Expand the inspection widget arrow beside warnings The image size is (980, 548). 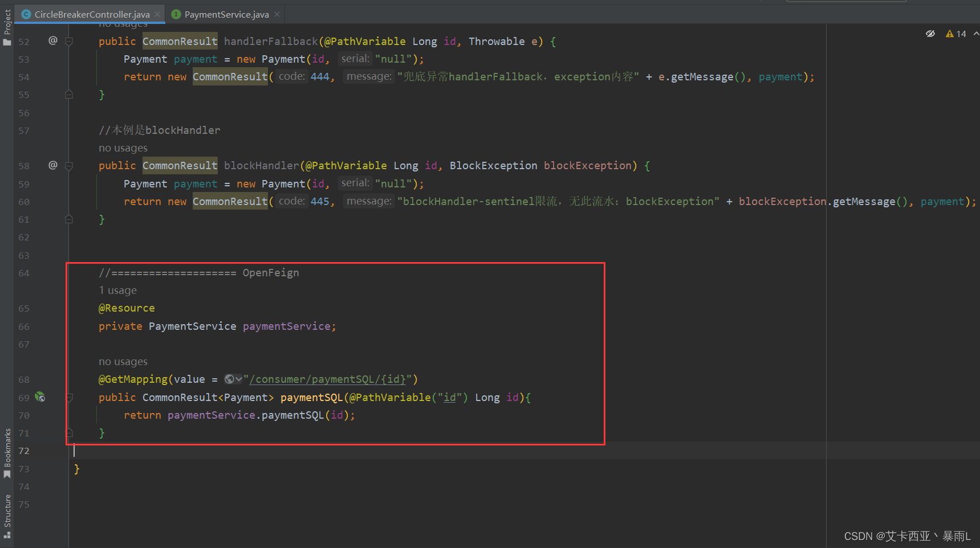(x=975, y=34)
